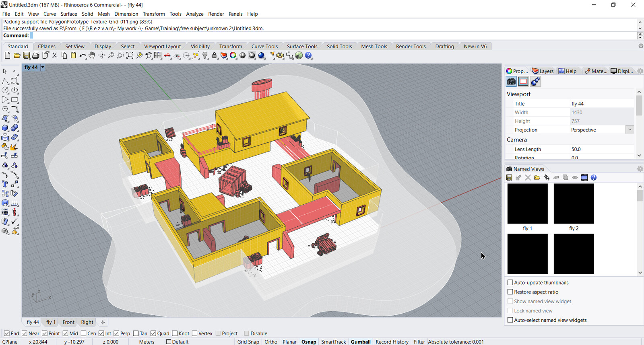Screen dimensions: 644x345
Task: Select the fly 1 named view thumbnail
Action: click(528, 203)
